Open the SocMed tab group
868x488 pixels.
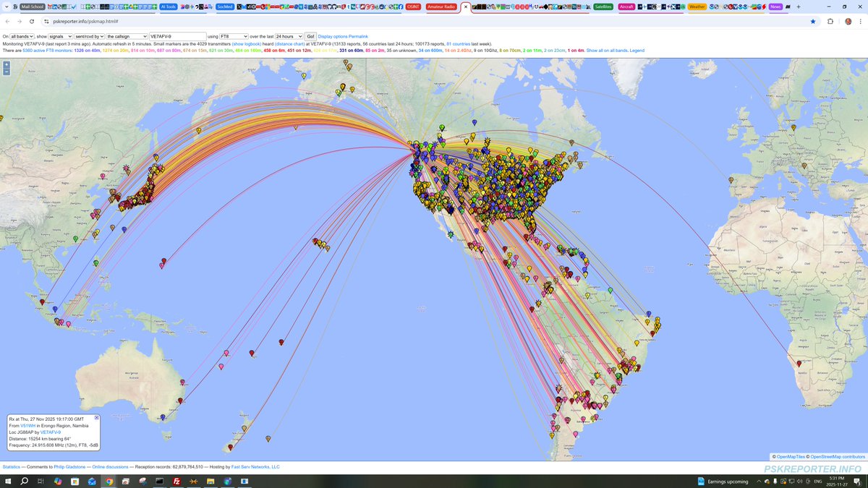(x=225, y=7)
